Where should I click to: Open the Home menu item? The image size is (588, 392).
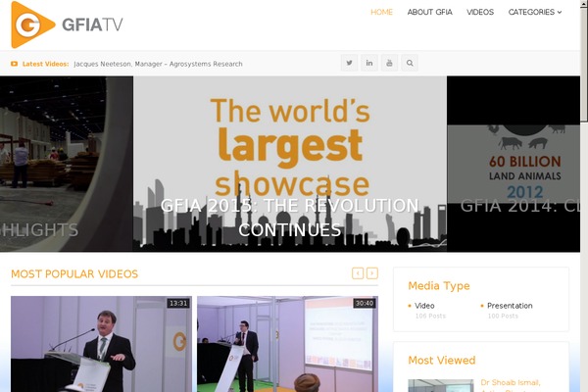381,12
